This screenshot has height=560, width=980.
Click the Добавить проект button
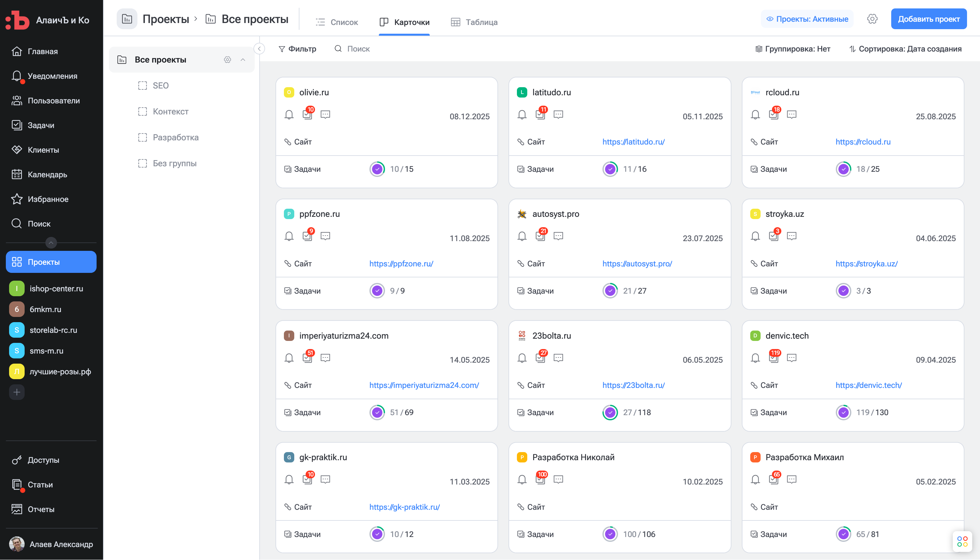[928, 19]
